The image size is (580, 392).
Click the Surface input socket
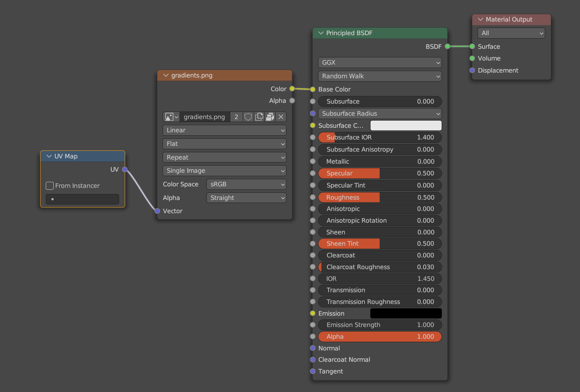[x=472, y=46]
